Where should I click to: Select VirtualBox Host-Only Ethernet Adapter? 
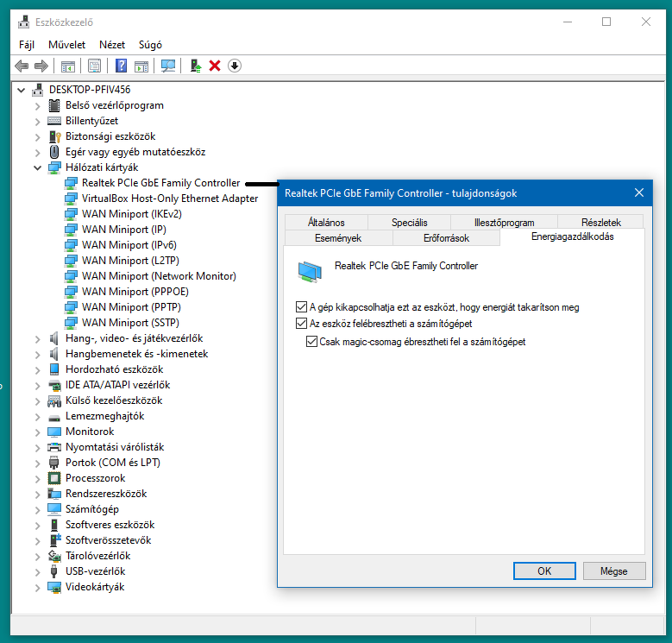pyautogui.click(x=170, y=199)
